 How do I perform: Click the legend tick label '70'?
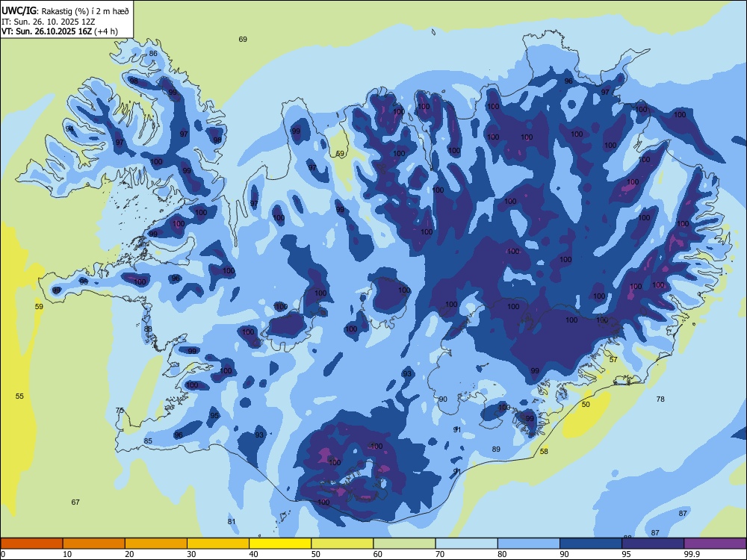pos(440,554)
